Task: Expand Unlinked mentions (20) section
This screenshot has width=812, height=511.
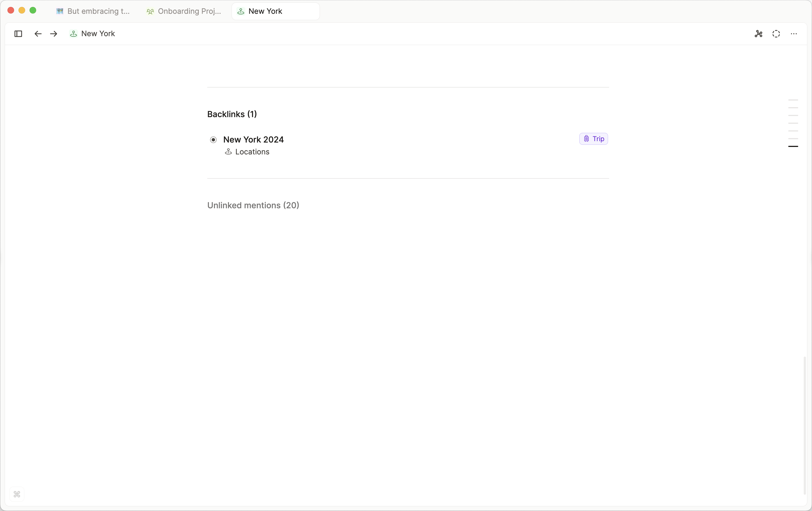Action: (253, 205)
